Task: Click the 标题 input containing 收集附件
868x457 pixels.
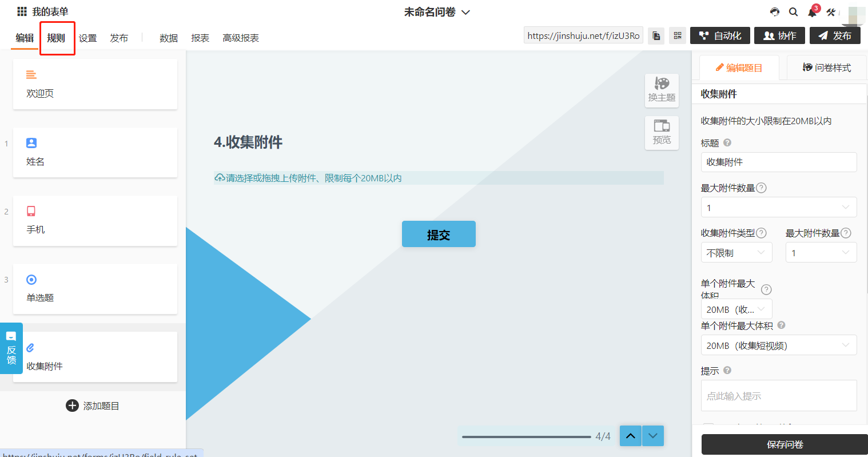Action: (779, 162)
